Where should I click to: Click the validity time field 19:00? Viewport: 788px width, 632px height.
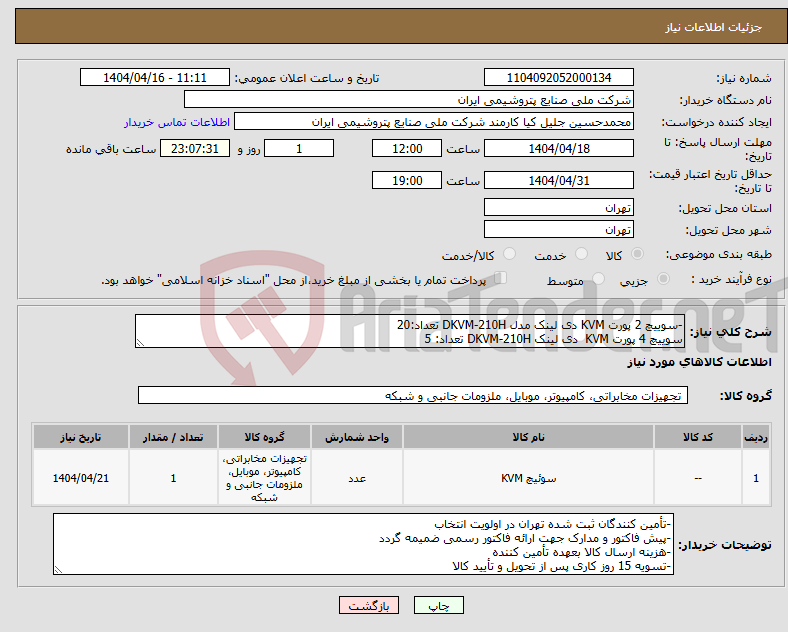pyautogui.click(x=407, y=180)
